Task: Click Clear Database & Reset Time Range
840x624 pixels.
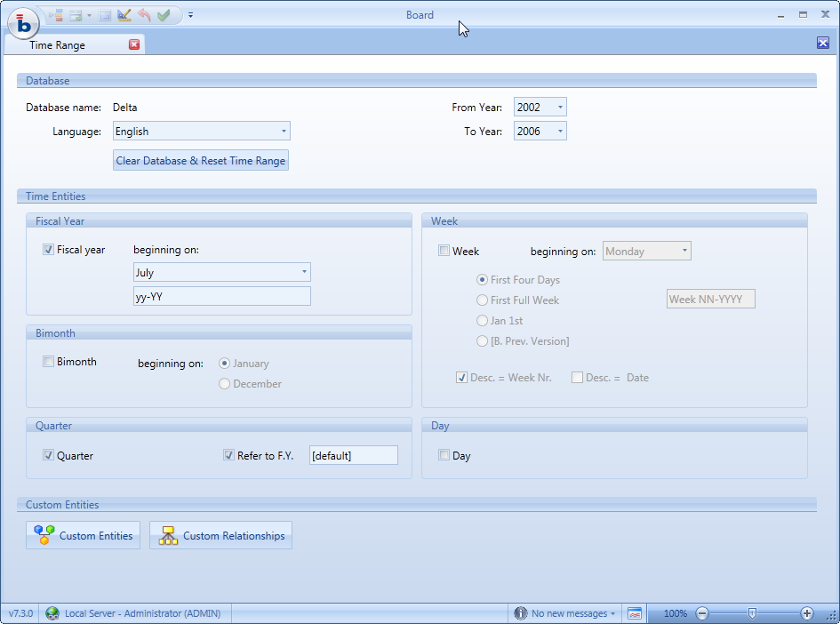Action: coord(201,161)
